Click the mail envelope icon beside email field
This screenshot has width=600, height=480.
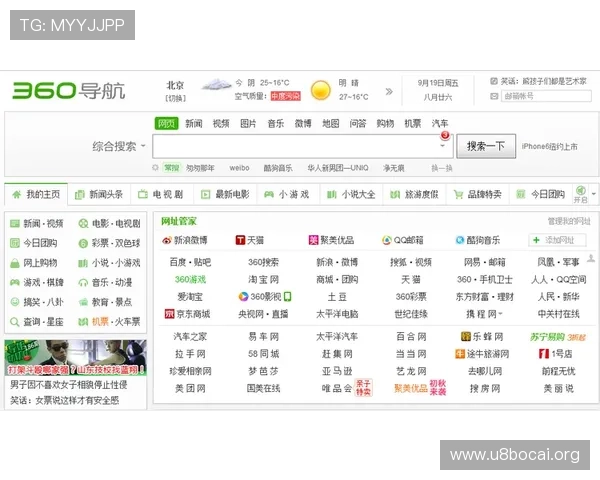click(x=494, y=96)
